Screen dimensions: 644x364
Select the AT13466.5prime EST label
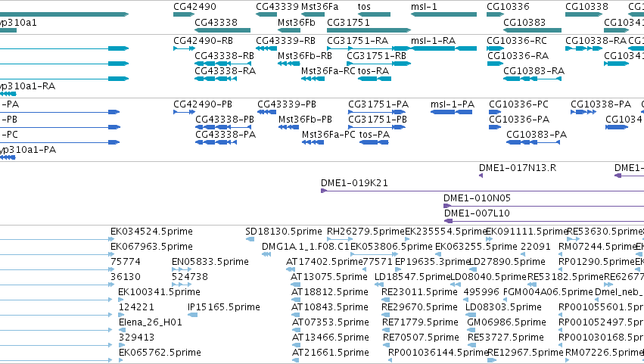tap(330, 338)
